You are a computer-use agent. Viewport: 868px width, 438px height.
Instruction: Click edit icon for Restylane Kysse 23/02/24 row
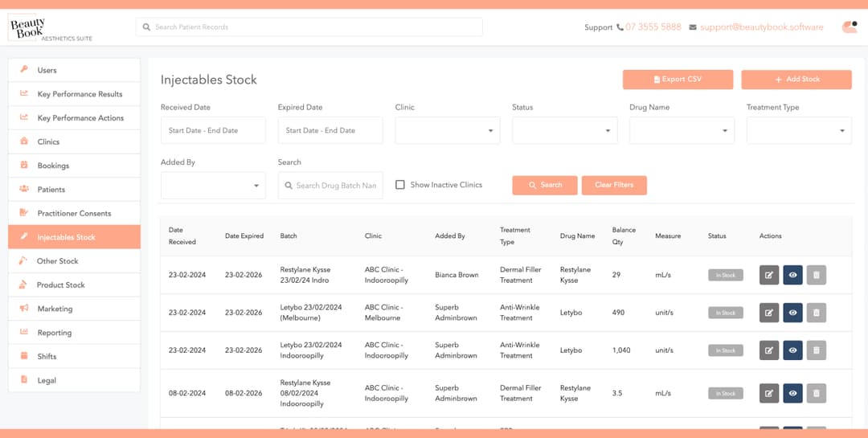click(769, 275)
